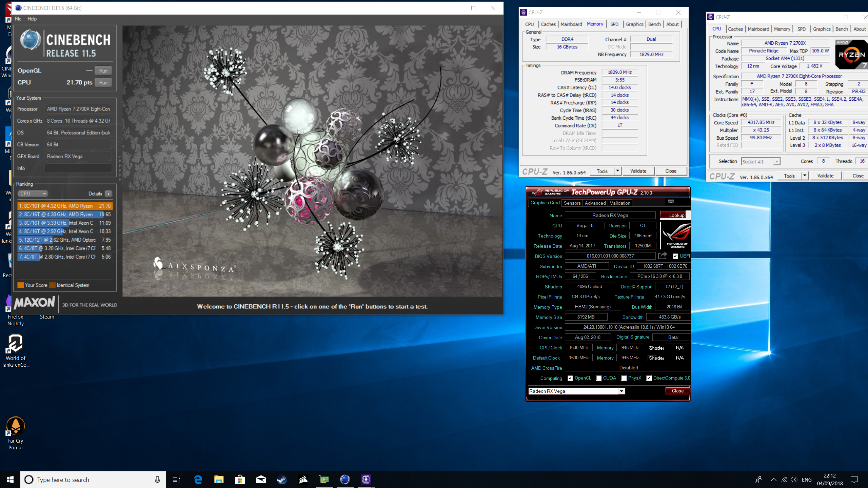Toggle the OpenCL checkbox in GPU-Z
The image size is (868, 488).
tap(570, 378)
